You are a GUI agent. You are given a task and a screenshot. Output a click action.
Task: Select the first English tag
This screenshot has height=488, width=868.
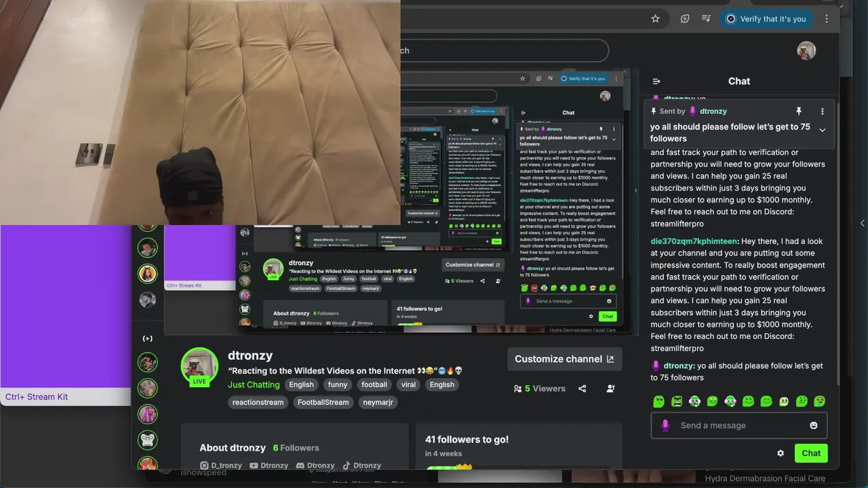[x=302, y=385]
